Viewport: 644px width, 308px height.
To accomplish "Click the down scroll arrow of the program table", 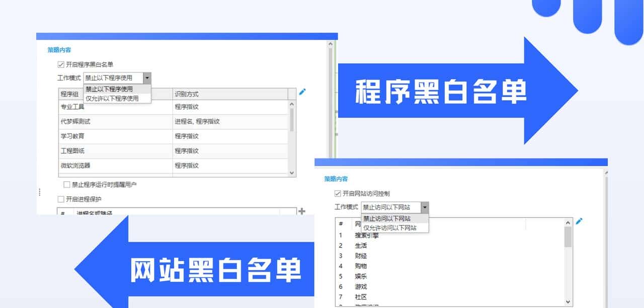I will pos(292,173).
